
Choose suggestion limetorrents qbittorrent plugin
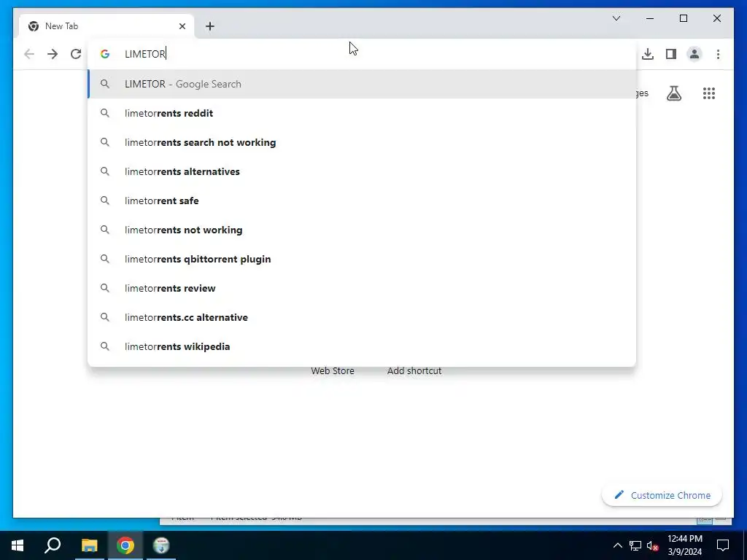[x=362, y=259]
